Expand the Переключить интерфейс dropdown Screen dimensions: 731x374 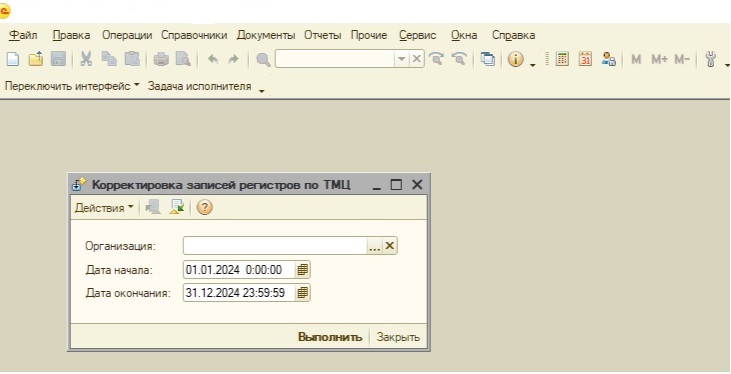click(x=72, y=86)
